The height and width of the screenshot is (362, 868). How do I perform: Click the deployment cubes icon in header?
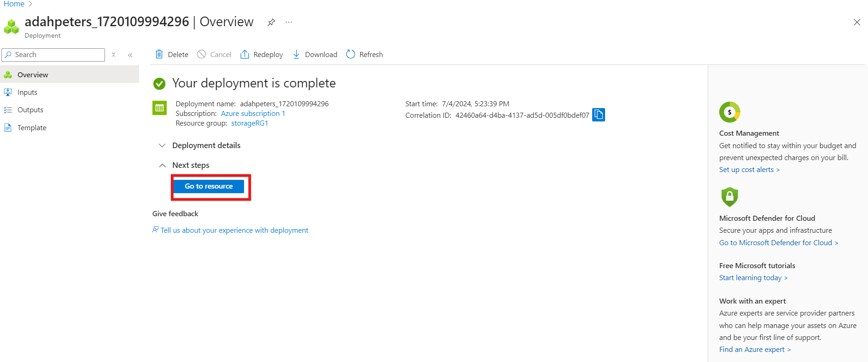(12, 27)
